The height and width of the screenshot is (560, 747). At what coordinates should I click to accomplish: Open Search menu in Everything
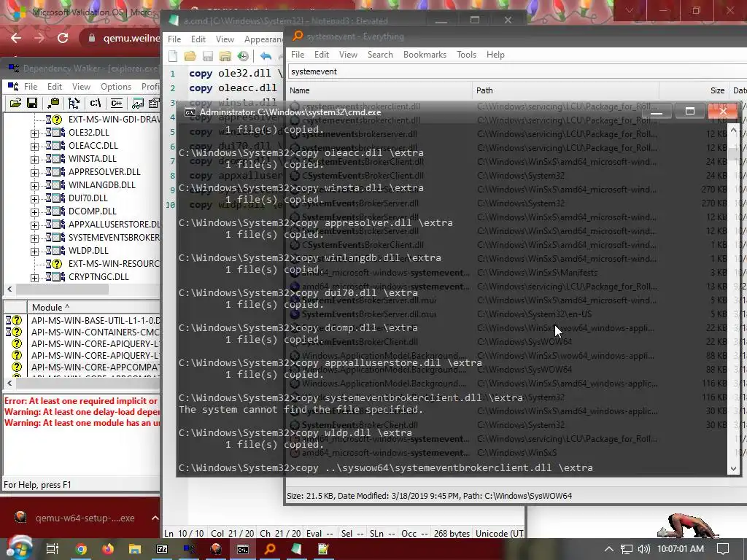click(x=380, y=54)
